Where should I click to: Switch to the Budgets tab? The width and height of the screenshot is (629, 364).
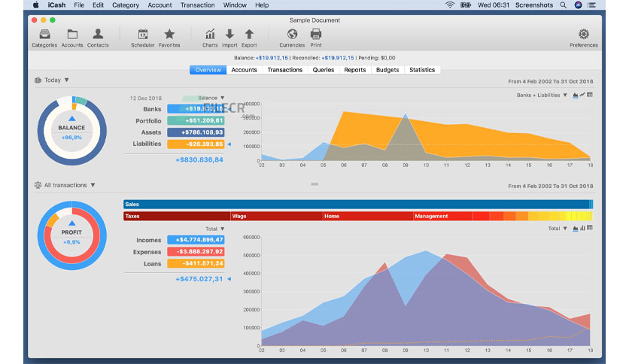coord(387,70)
